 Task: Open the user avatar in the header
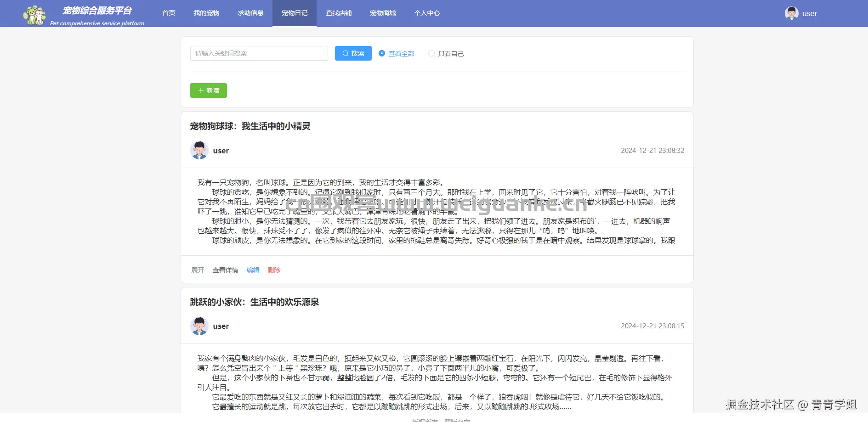coord(791,13)
